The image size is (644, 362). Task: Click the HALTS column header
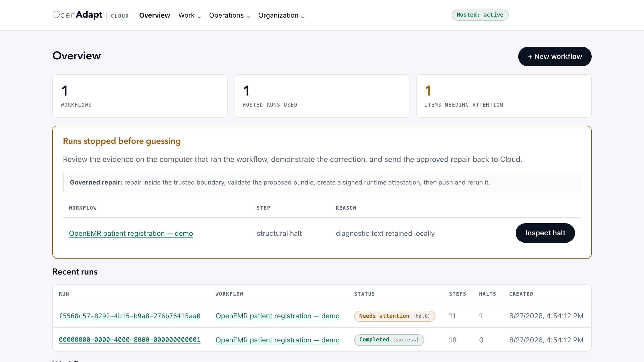(488, 294)
